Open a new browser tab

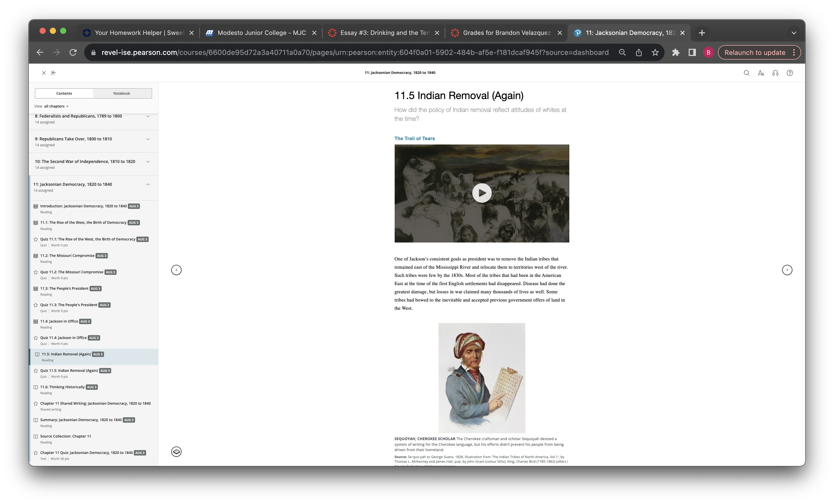tap(702, 33)
